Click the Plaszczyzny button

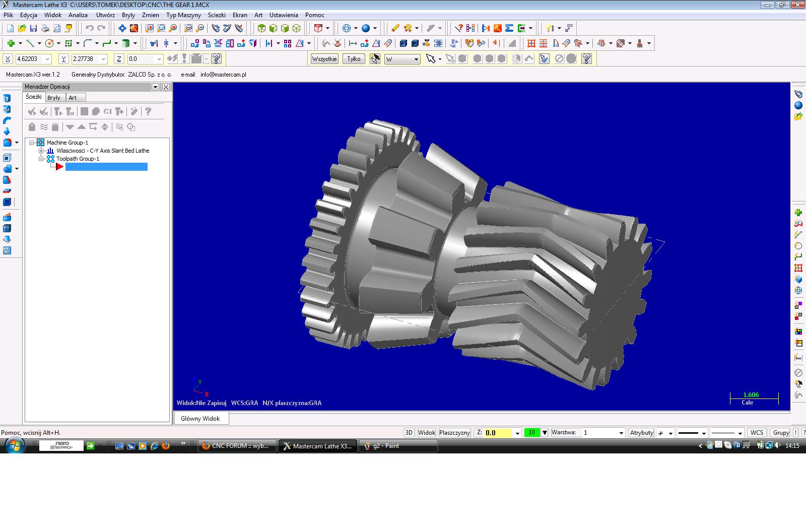point(454,433)
